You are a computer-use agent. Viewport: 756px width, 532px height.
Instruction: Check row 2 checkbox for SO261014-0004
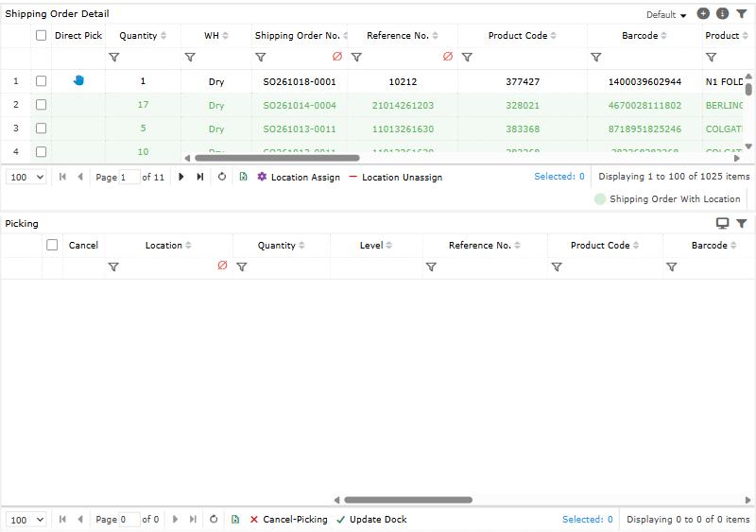41,105
